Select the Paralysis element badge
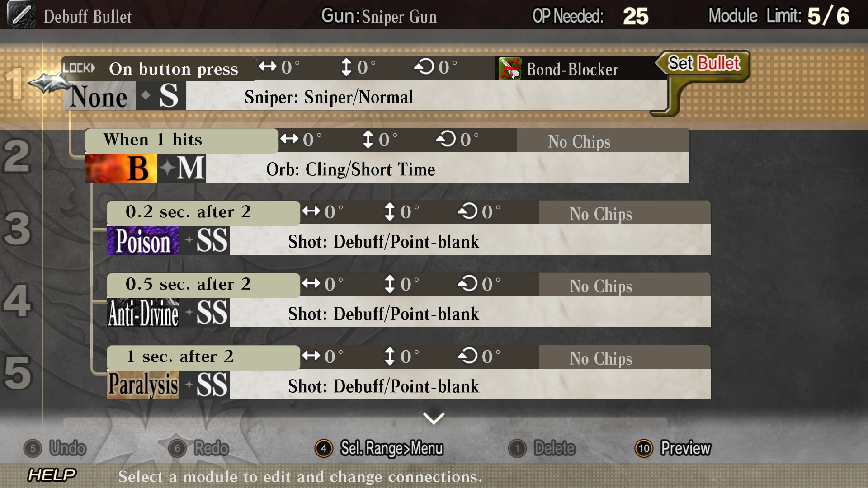This screenshot has width=868, height=488. point(143,385)
